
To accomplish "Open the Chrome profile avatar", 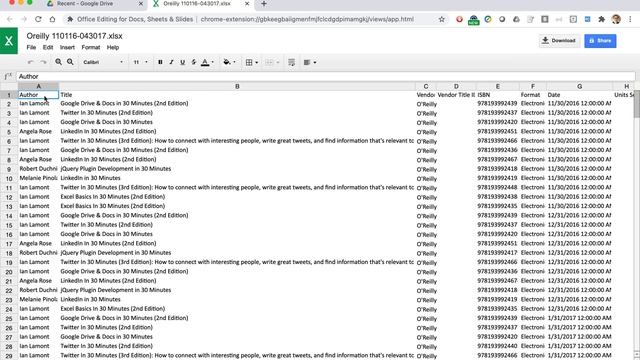I will tap(616, 19).
